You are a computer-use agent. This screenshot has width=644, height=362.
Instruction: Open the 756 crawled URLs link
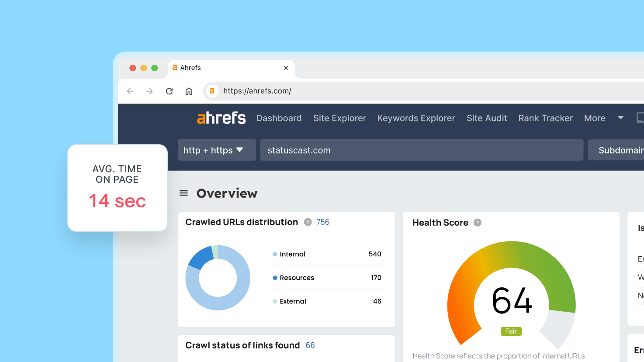pyautogui.click(x=323, y=222)
